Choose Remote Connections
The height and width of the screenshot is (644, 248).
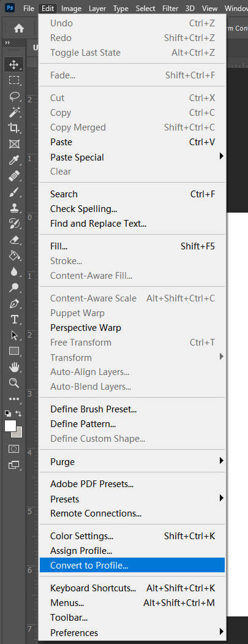[132, 513]
